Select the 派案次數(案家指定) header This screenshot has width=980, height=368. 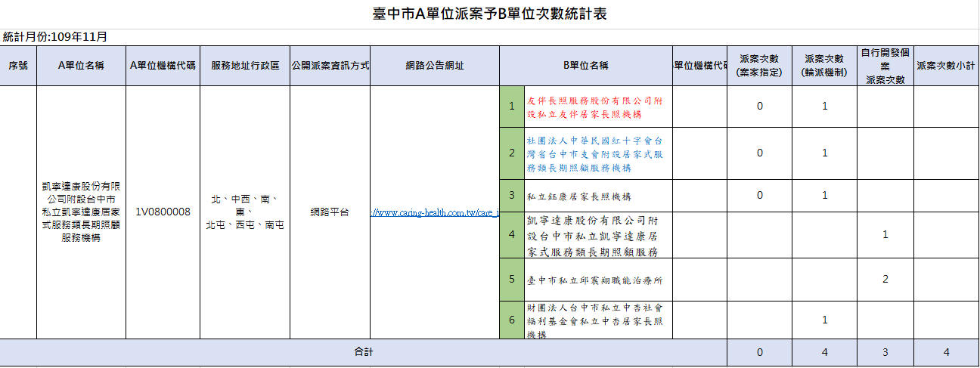pos(759,66)
